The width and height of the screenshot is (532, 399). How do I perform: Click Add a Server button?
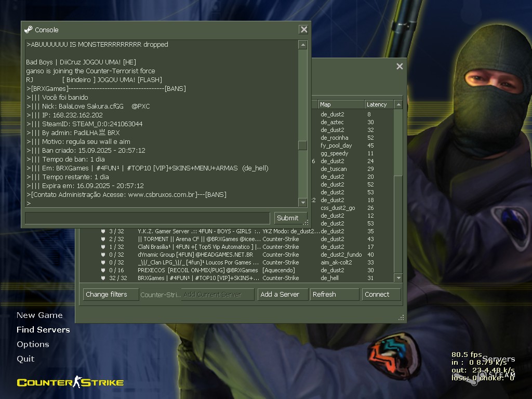(283, 294)
